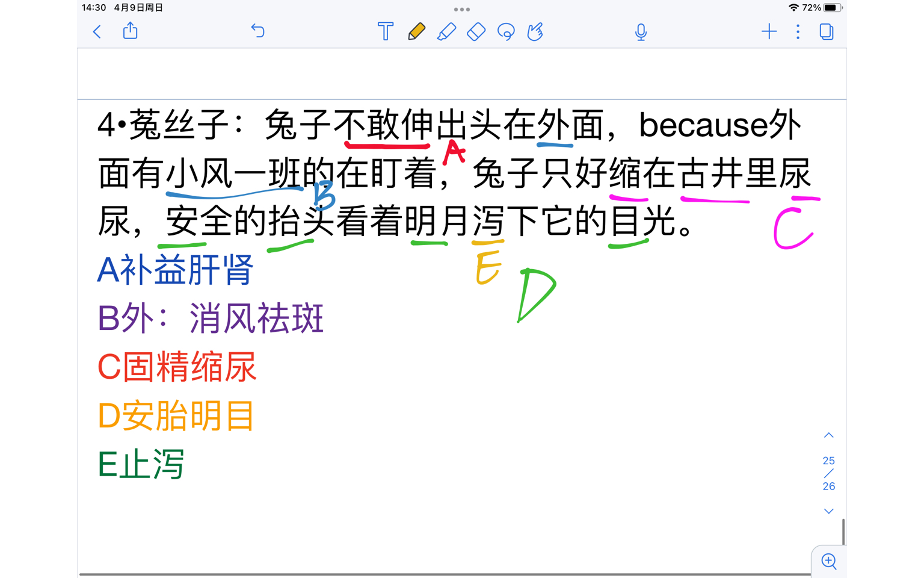Tap Undo to reverse the last stroke

pos(257,31)
